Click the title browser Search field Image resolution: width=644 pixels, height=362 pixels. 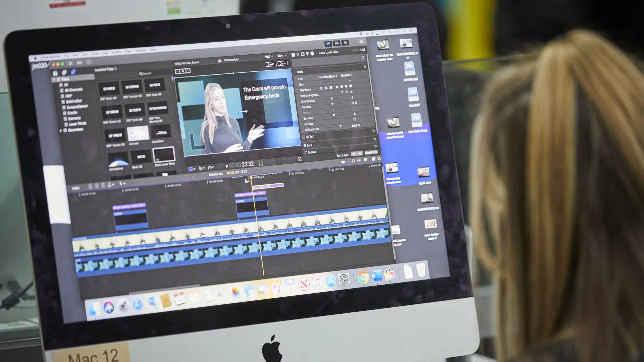click(x=154, y=73)
